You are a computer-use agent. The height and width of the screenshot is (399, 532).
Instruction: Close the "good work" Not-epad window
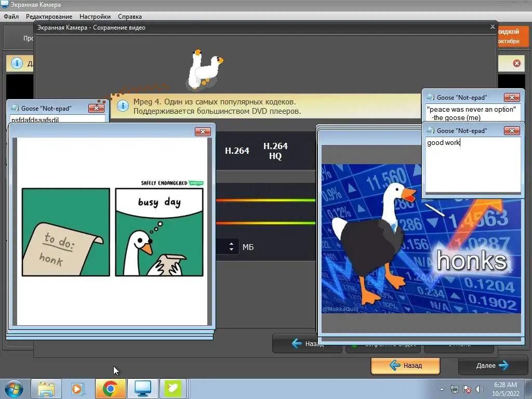click(x=512, y=130)
